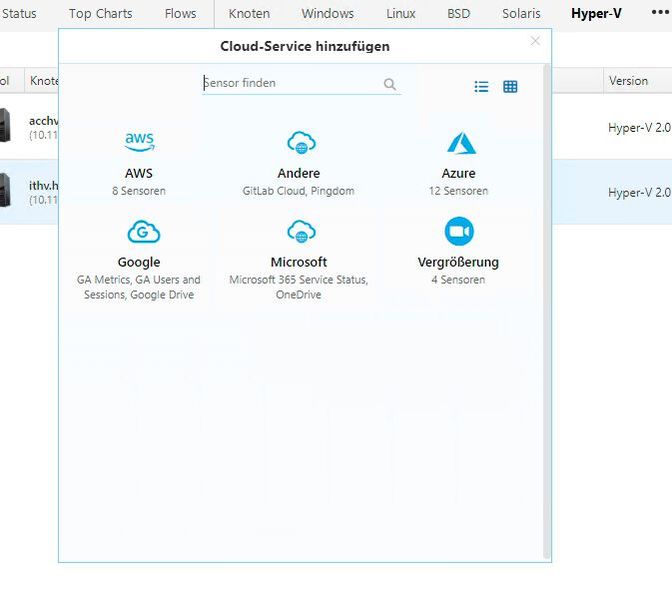Switch to the Windows tab
672x600 pixels.
coord(327,14)
